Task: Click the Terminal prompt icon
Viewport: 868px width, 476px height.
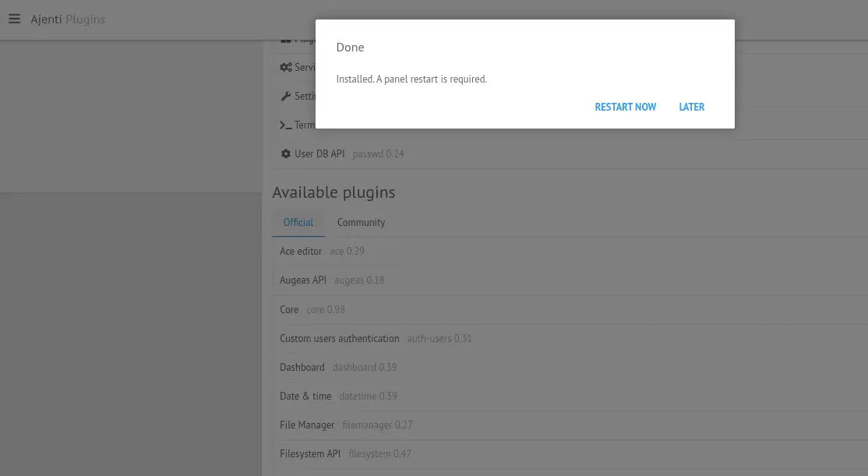Action: tap(286, 125)
